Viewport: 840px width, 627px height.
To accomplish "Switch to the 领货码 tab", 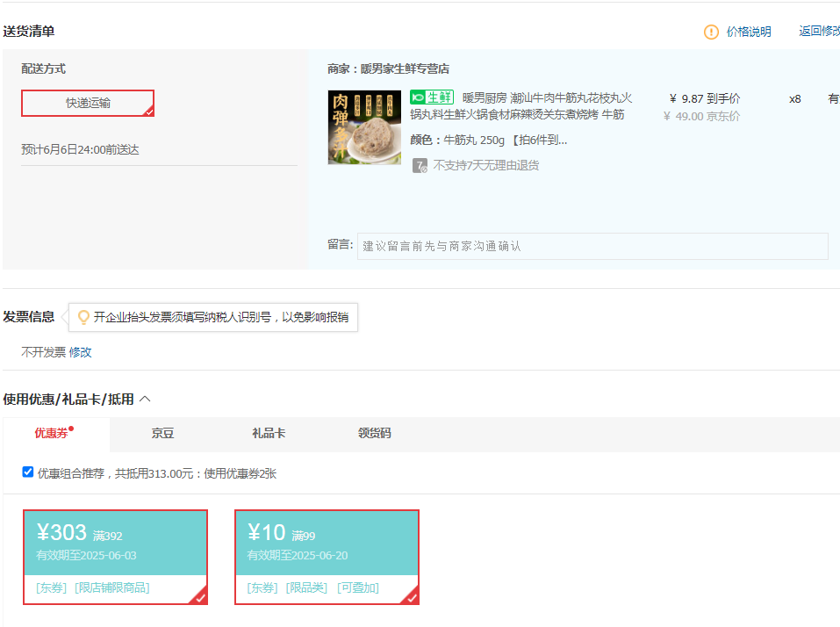I will coord(375,433).
